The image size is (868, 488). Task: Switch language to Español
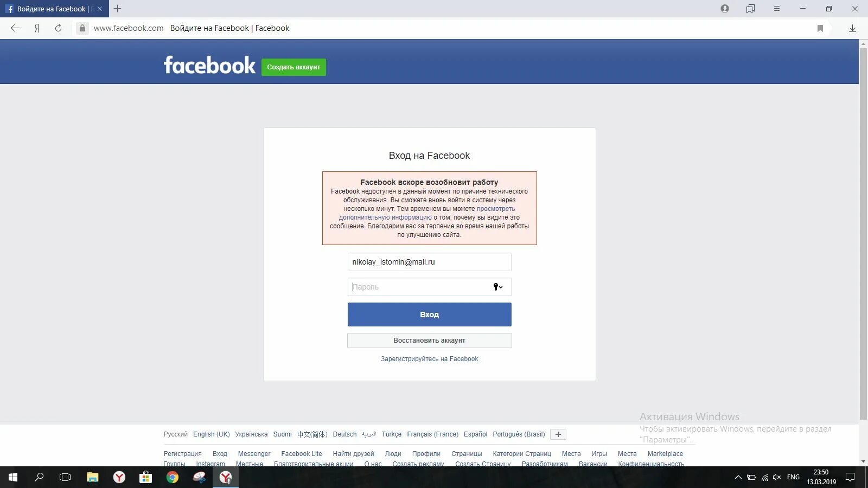[x=475, y=434]
